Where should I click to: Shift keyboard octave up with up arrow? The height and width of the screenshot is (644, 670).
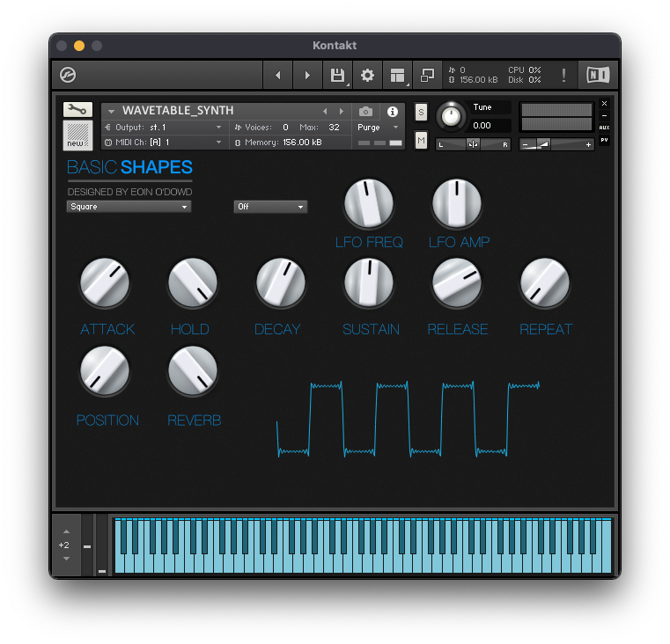tap(66, 531)
